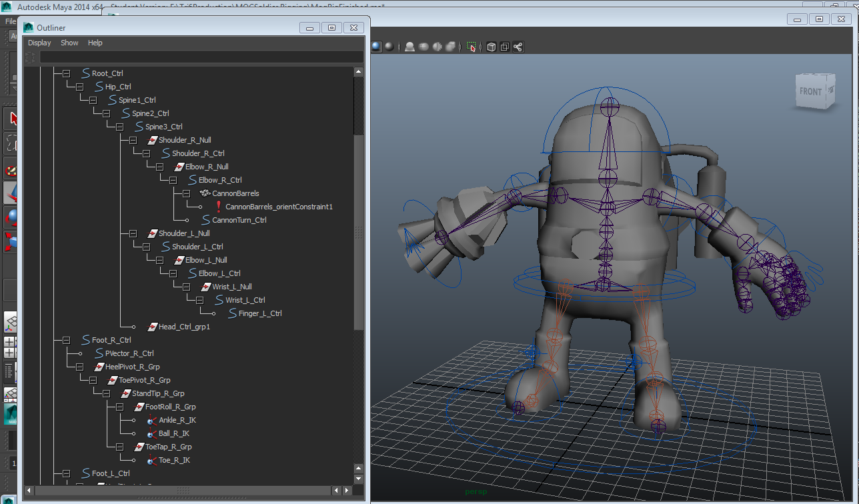Toggle the use default material icon
This screenshot has height=504, width=859.
tap(389, 47)
